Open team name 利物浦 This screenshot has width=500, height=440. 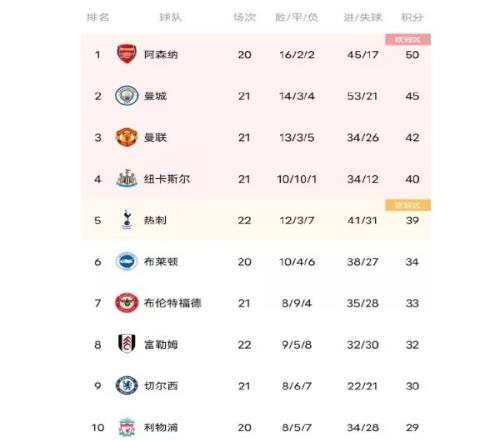point(161,427)
